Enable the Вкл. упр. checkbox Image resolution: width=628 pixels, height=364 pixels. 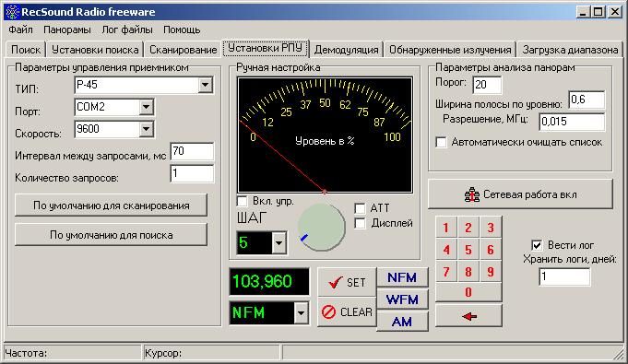(x=243, y=201)
